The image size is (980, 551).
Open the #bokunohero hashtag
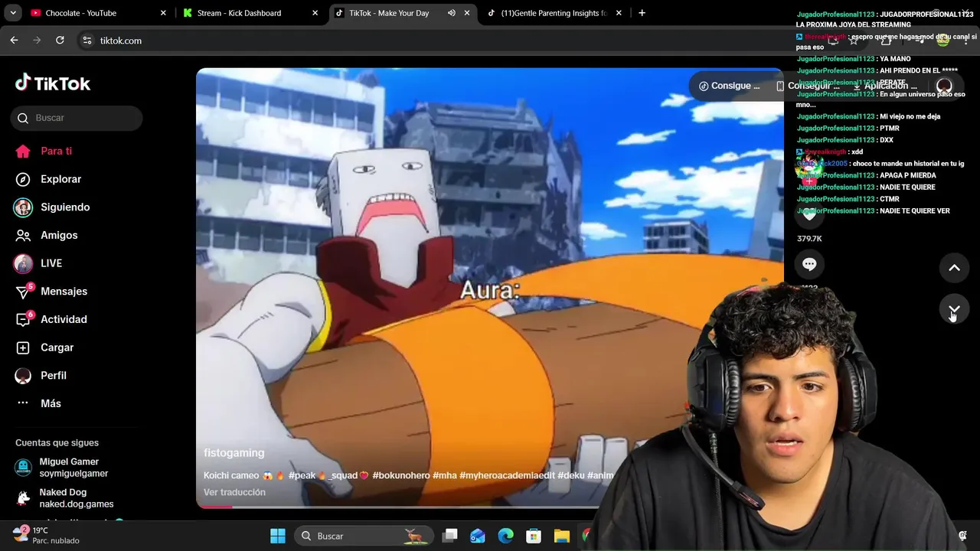click(401, 475)
